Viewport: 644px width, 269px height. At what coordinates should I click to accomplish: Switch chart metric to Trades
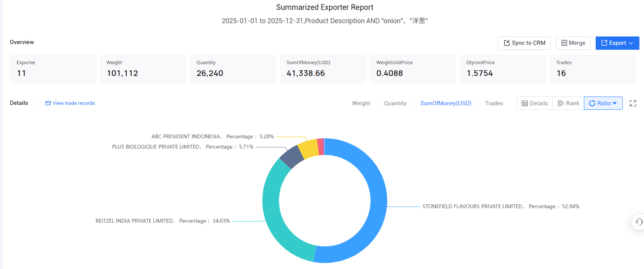pos(494,103)
